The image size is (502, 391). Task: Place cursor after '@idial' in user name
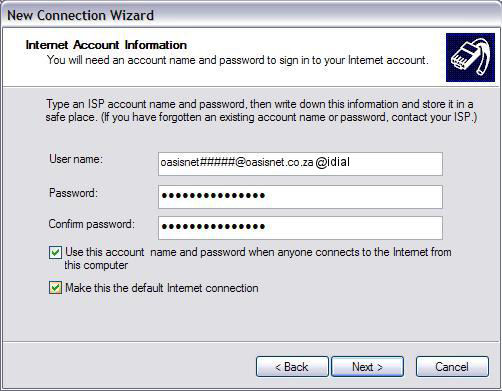(x=351, y=162)
